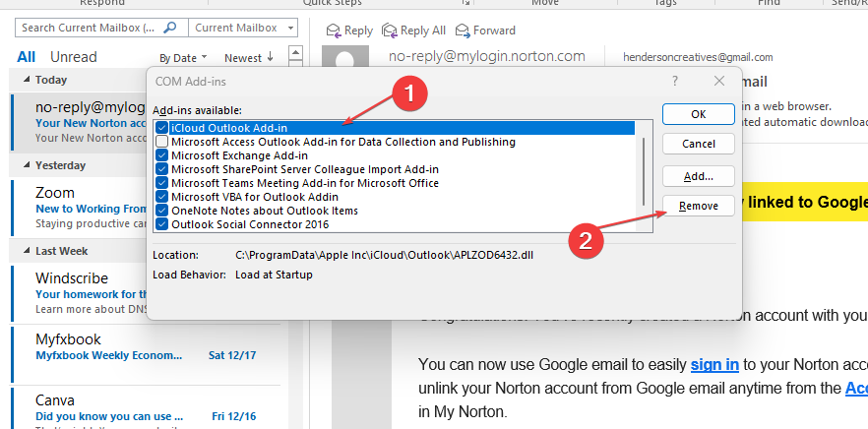Click the Add... button
Screen dimensions: 868x429
tap(698, 176)
